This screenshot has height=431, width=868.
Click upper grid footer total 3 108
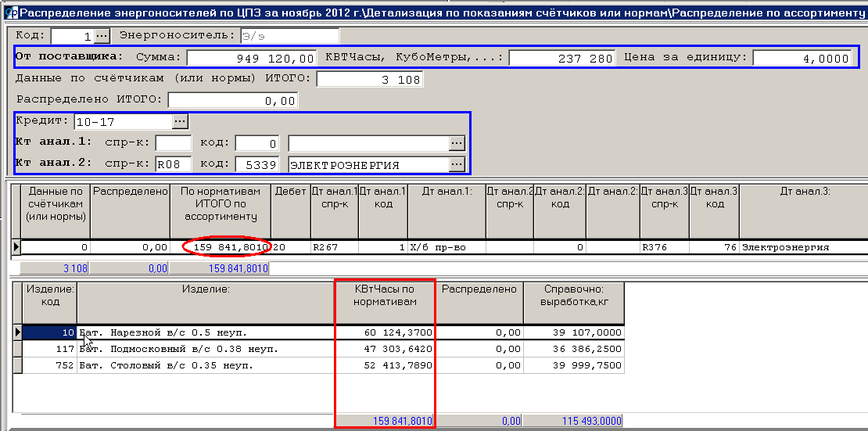(x=55, y=268)
